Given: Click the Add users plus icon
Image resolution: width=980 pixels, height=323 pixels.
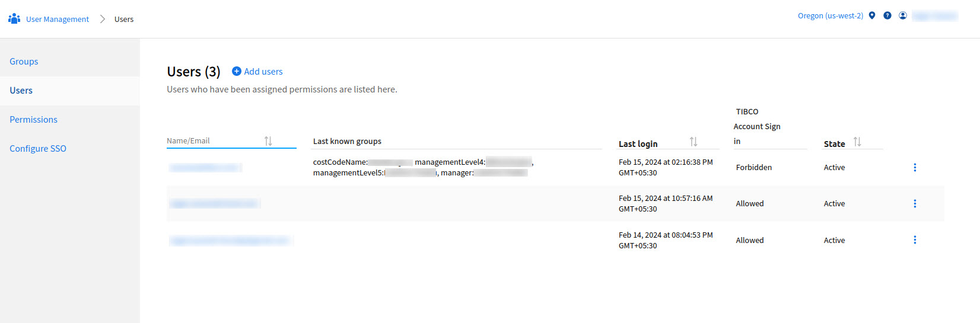Looking at the screenshot, I should coord(236,71).
